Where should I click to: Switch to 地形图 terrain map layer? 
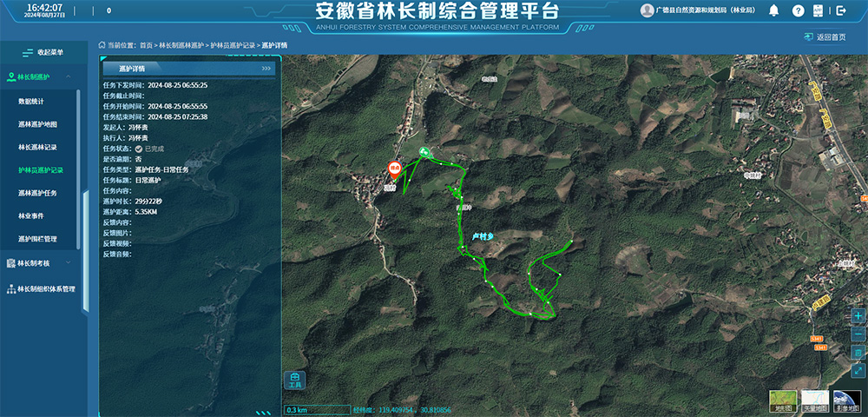point(783,400)
